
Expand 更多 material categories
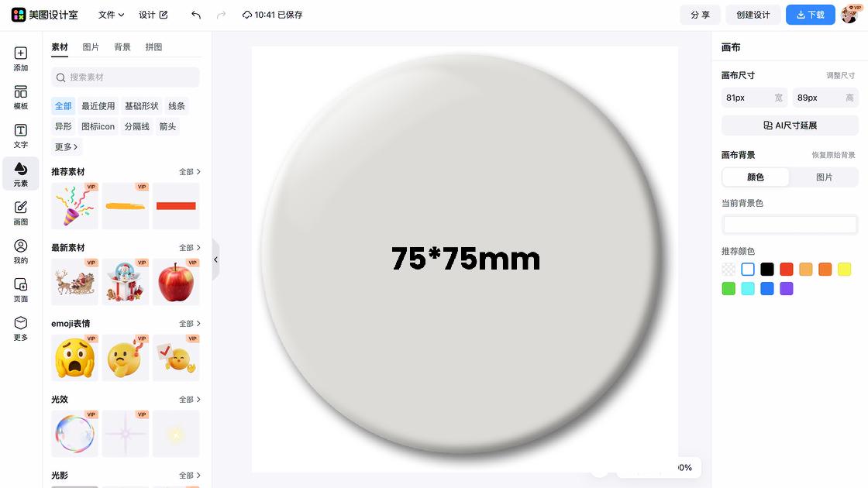[66, 146]
